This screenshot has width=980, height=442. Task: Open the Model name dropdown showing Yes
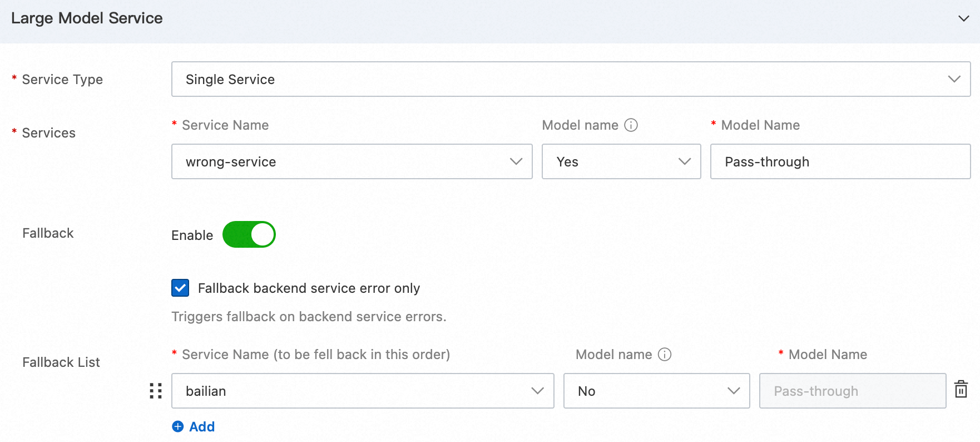[x=621, y=161]
